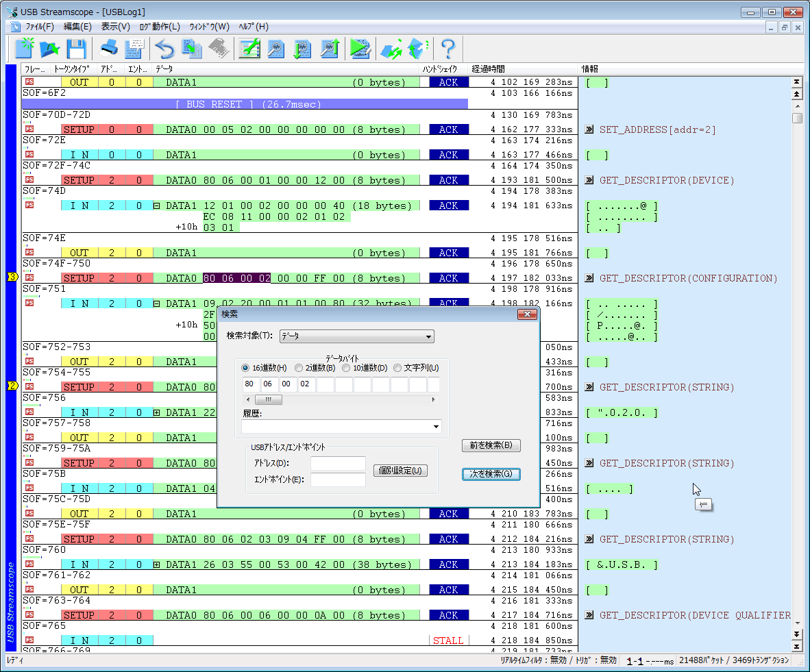Open the 検索対象 target dropdown
810x672 pixels.
click(x=357, y=336)
